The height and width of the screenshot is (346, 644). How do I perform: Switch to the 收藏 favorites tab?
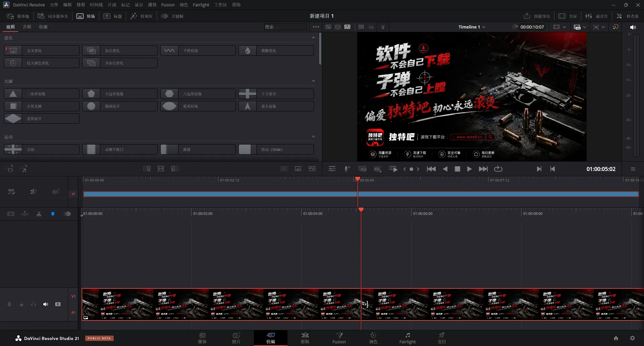tap(43, 27)
